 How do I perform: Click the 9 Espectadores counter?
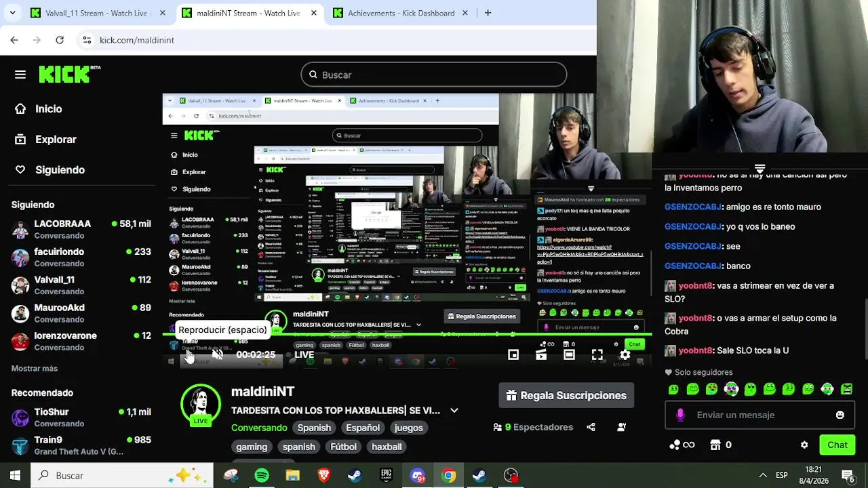point(533,427)
